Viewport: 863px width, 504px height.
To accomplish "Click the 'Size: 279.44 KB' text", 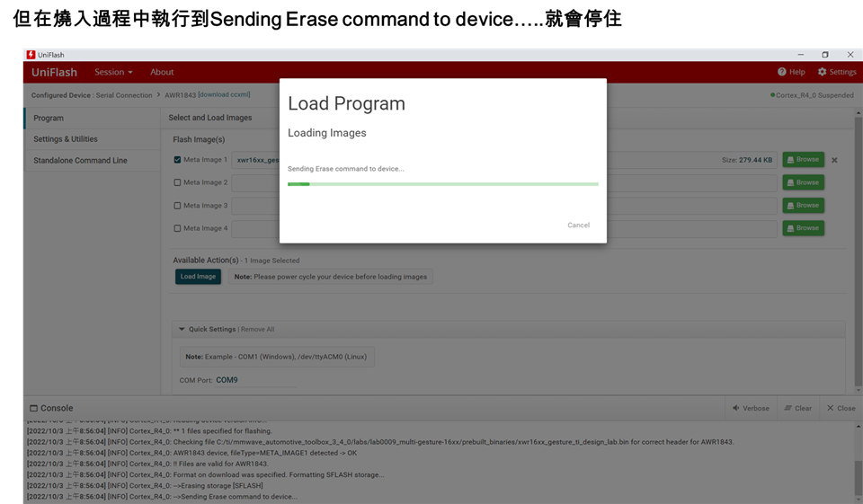I will (x=747, y=160).
